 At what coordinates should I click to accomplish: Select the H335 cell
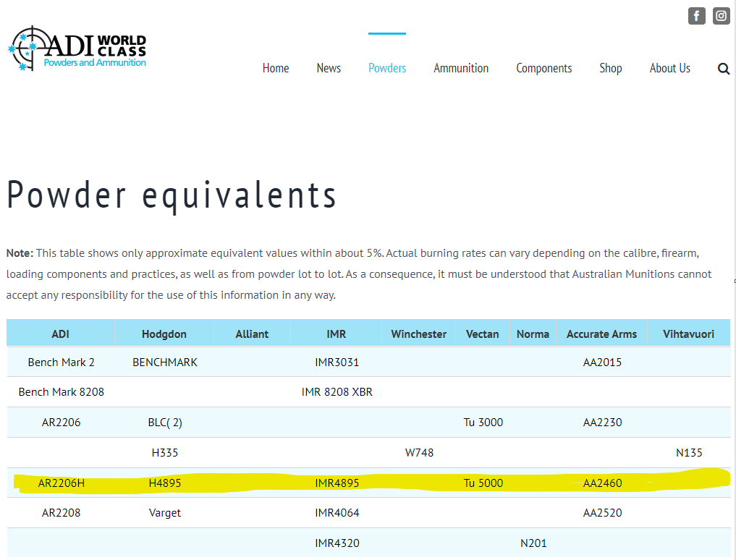(x=165, y=453)
